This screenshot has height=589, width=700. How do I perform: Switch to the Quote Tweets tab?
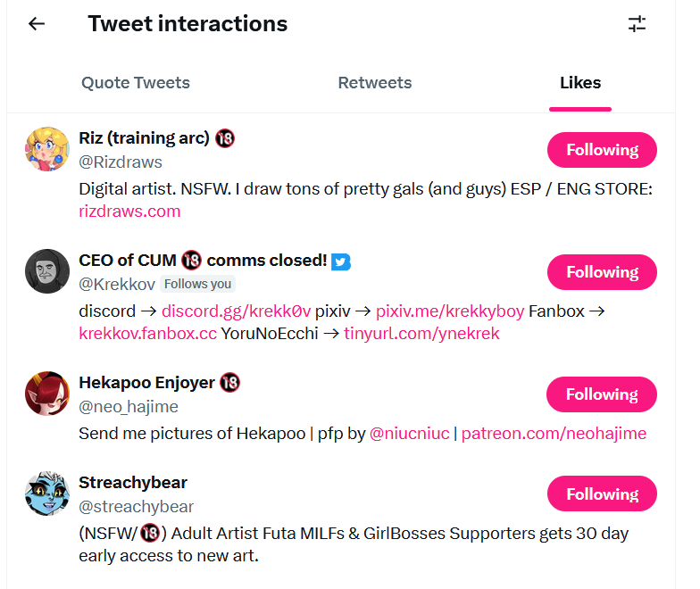pos(136,83)
